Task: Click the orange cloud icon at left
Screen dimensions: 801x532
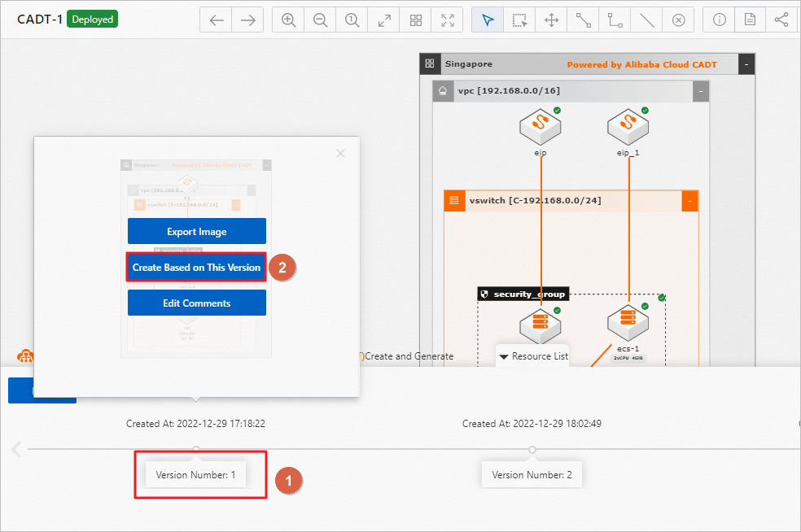Action: tap(25, 355)
